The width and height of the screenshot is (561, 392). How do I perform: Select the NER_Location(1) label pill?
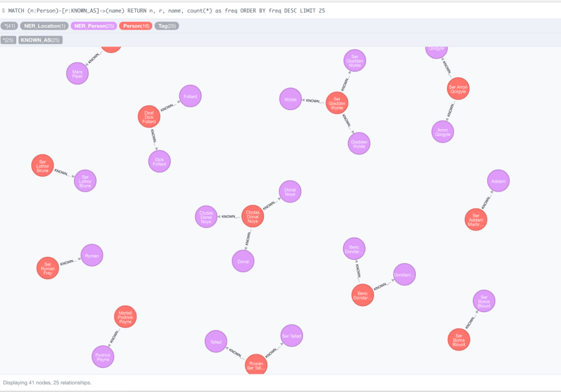click(45, 26)
